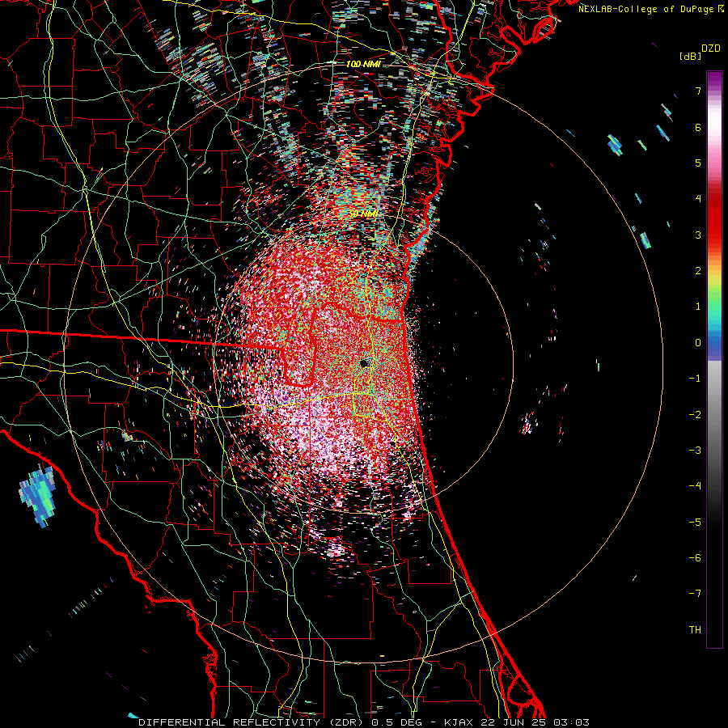Click the -2 value on the color scale
The height and width of the screenshot is (728, 728).
click(695, 415)
